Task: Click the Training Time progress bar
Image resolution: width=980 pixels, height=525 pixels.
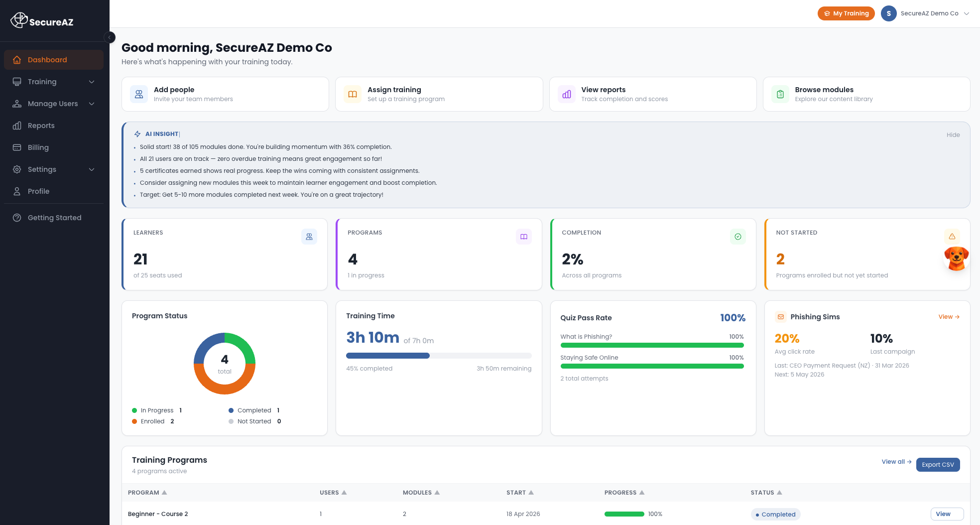Action: [439, 356]
